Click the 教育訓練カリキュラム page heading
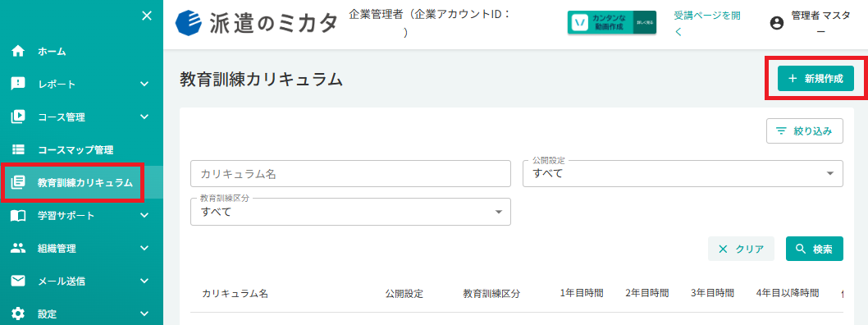The image size is (868, 325). [x=261, y=80]
